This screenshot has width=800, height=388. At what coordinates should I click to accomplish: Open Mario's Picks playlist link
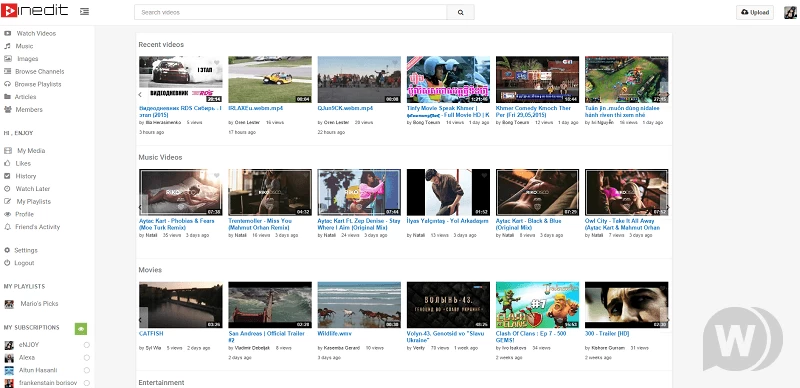coord(39,304)
